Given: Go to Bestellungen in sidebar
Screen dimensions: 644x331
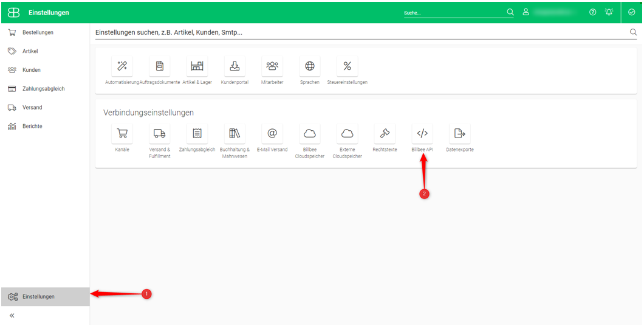Looking at the screenshot, I should tap(38, 32).
